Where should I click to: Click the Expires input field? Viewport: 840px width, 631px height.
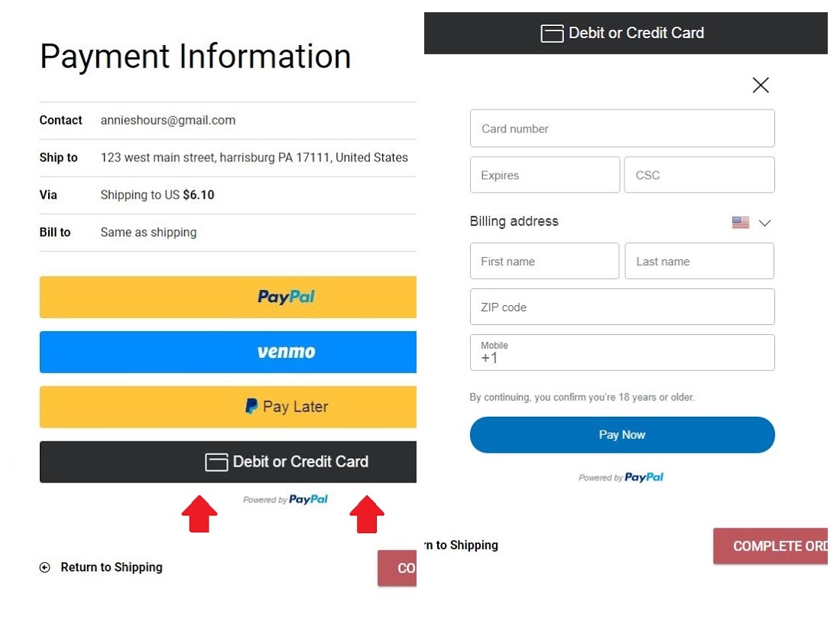[x=545, y=175]
